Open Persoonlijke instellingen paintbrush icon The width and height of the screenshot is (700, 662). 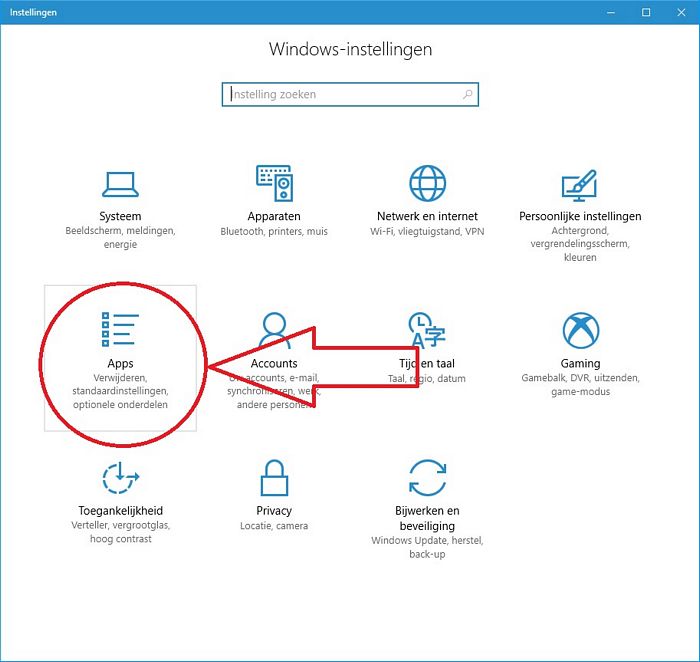tap(579, 185)
